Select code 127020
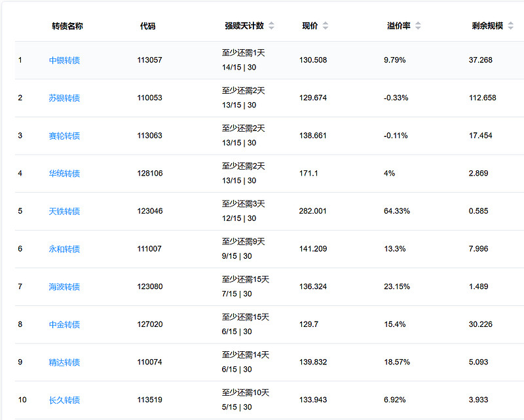The height and width of the screenshot is (420, 524). [150, 325]
